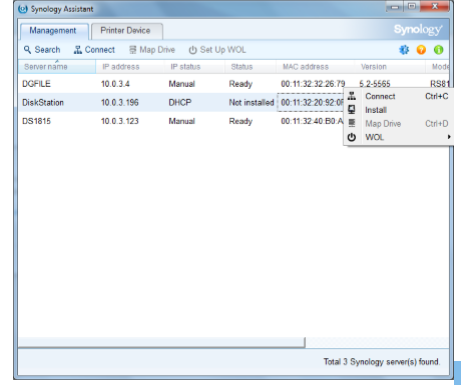
Task: Click the DHCP IP status cell
Action: [180, 102]
